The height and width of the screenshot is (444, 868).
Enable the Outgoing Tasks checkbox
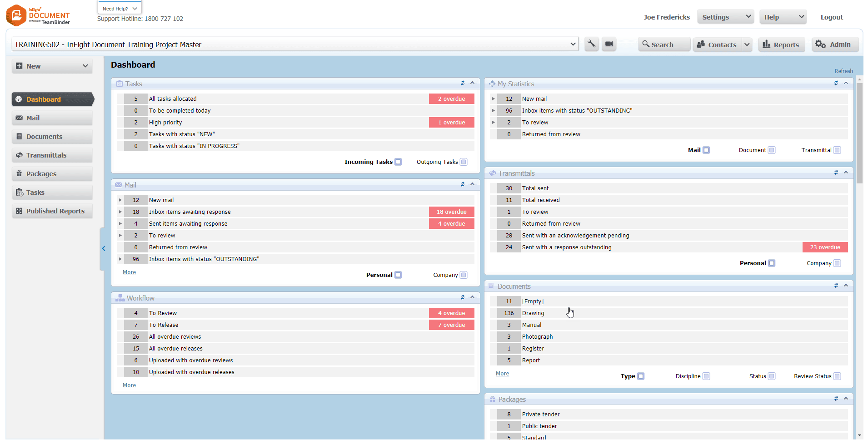tap(464, 162)
